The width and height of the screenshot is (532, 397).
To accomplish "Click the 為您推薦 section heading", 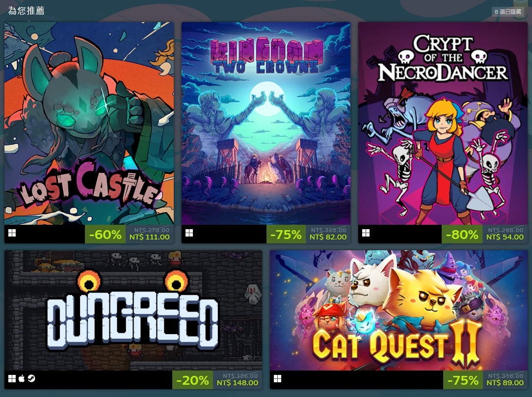I will click(x=27, y=11).
